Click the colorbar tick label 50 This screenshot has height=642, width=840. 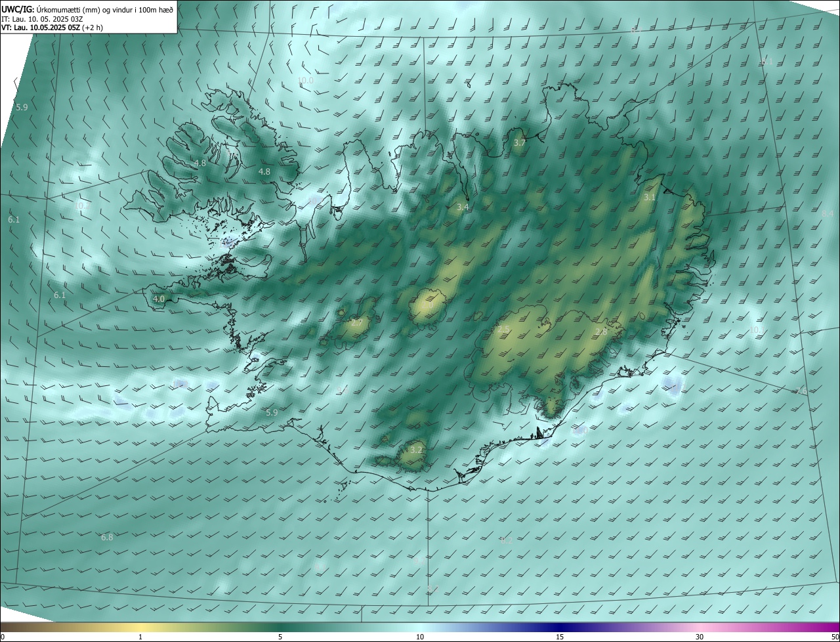[x=835, y=637]
